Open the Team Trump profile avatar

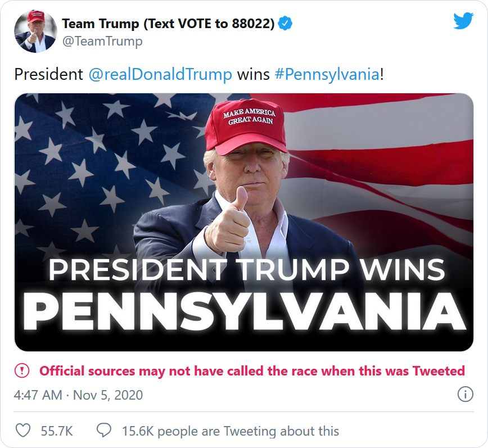[x=35, y=31]
